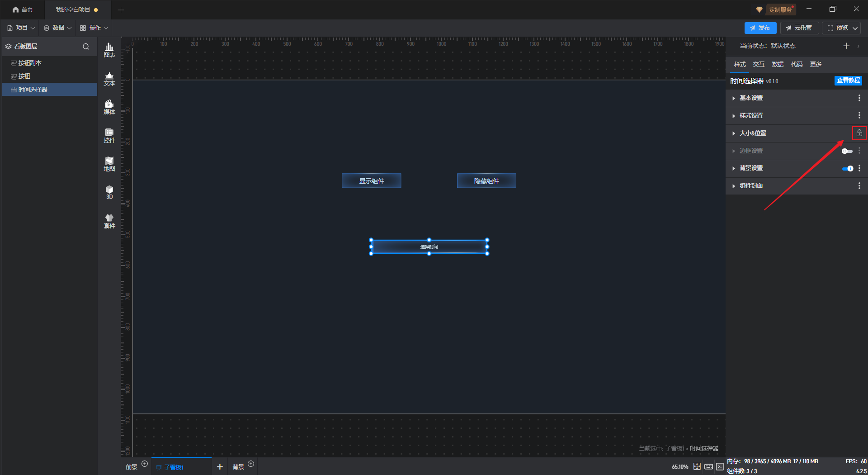Click the blue 发布 publish button
This screenshot has height=475, width=868.
click(760, 28)
